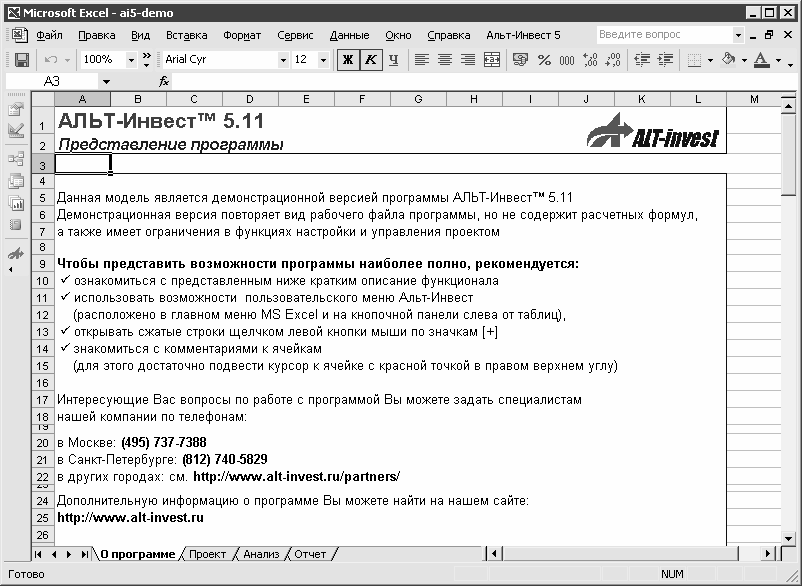Click the help question input box
Image resolution: width=802 pixels, height=586 pixels.
click(664, 35)
